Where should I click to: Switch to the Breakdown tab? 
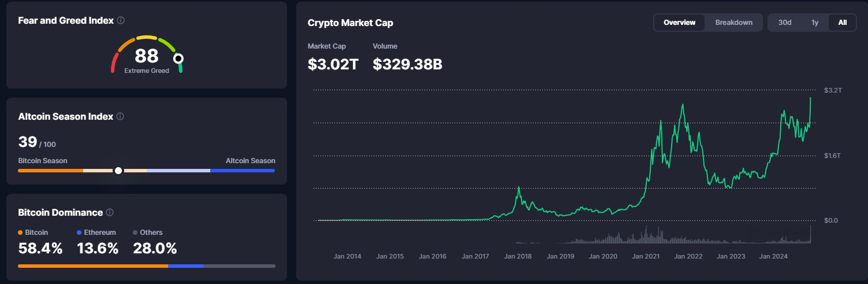[733, 23]
